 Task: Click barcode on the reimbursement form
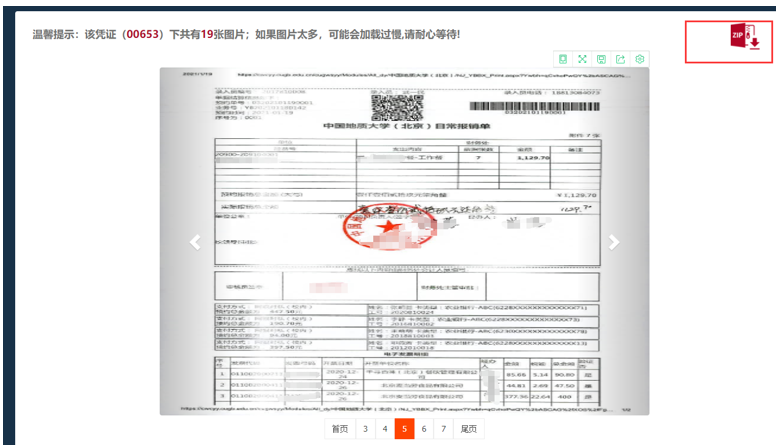534,106
